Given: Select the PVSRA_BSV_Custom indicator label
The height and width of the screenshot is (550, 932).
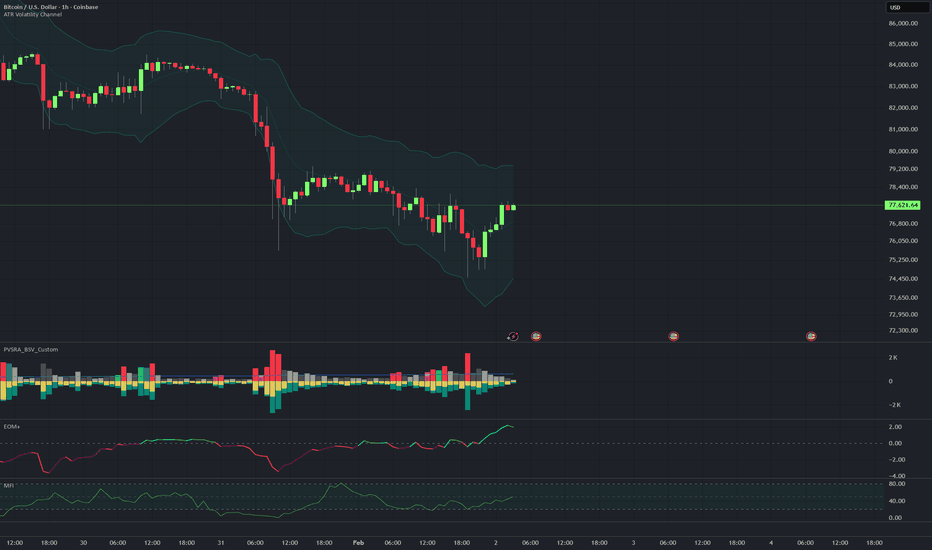Looking at the screenshot, I should 31,350.
